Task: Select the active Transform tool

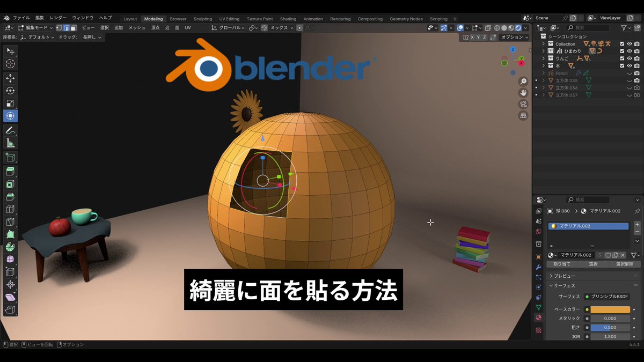Action: point(10,116)
